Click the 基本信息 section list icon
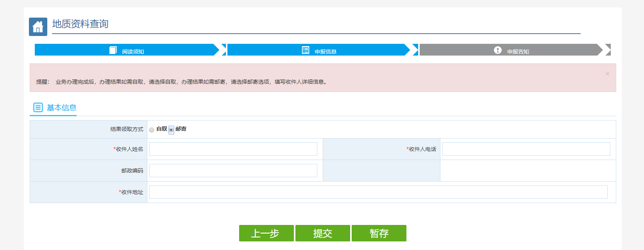The height and width of the screenshot is (250, 644). [x=38, y=107]
